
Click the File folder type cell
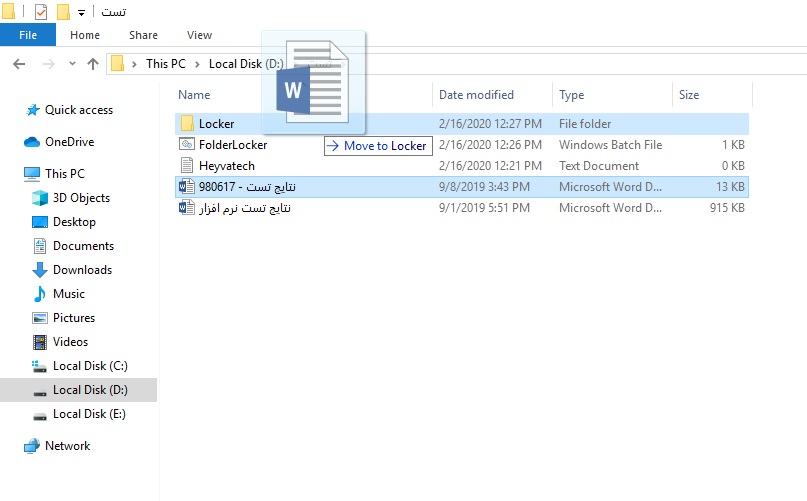[585, 124]
